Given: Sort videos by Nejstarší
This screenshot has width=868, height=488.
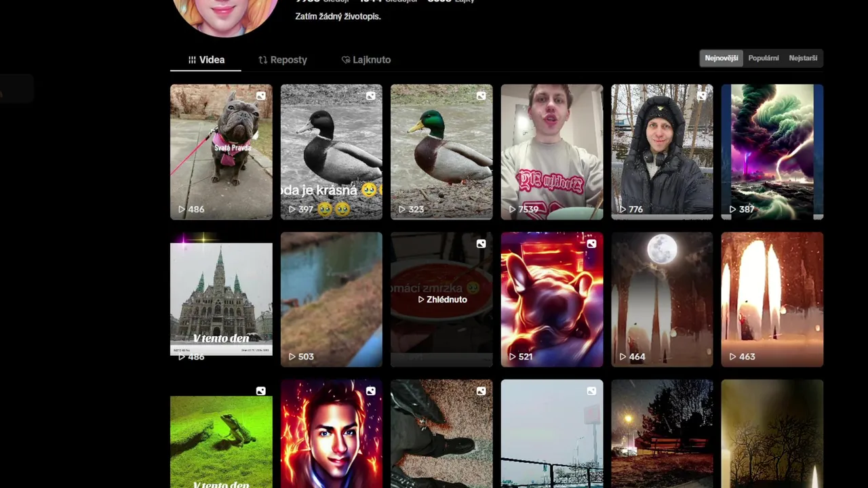Looking at the screenshot, I should [803, 58].
